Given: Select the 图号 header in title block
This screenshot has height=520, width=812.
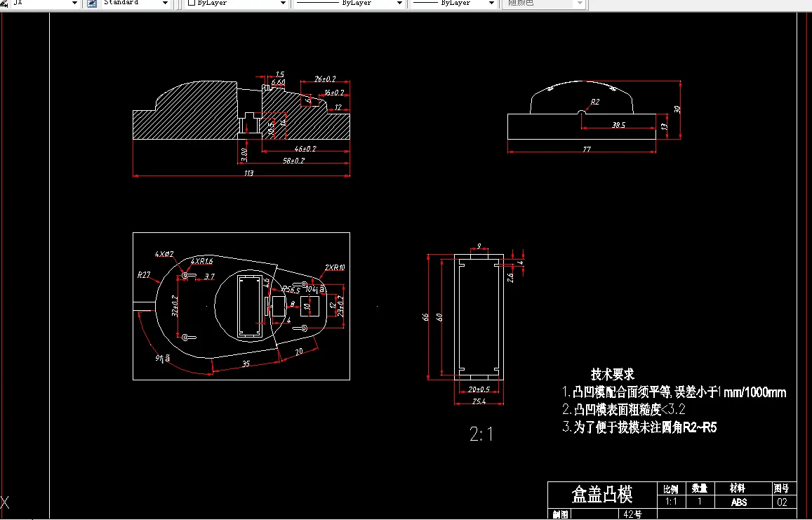Looking at the screenshot, I should point(781,488).
